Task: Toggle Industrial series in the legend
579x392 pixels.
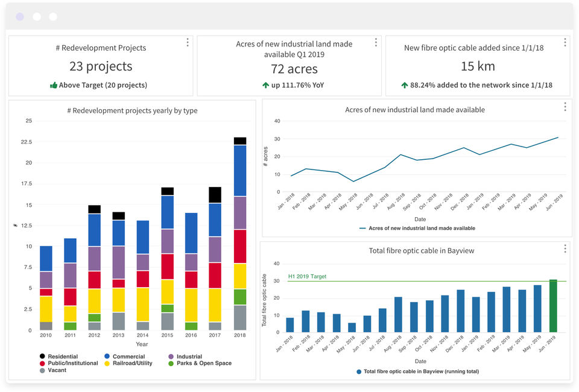Action: pyautogui.click(x=185, y=356)
